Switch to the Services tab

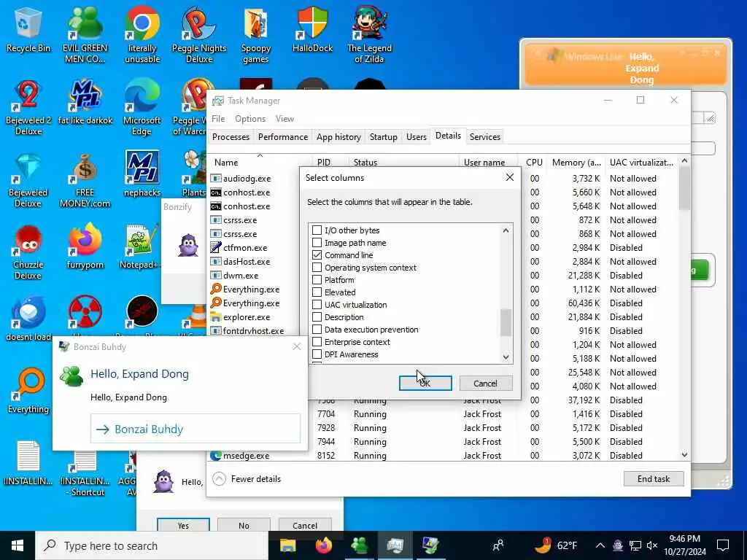[485, 136]
